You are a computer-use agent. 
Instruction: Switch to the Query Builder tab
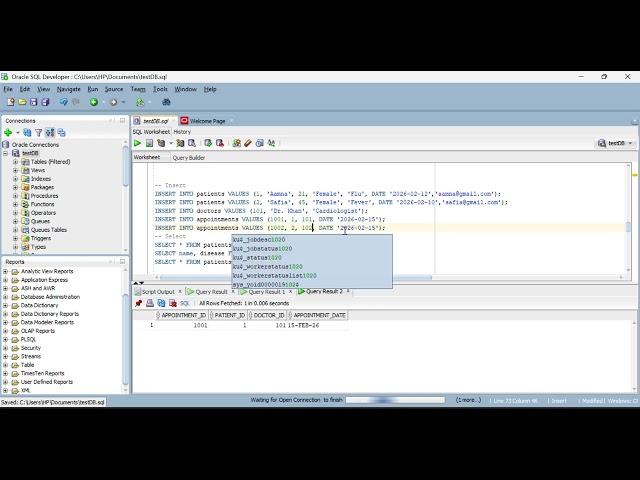tap(189, 158)
